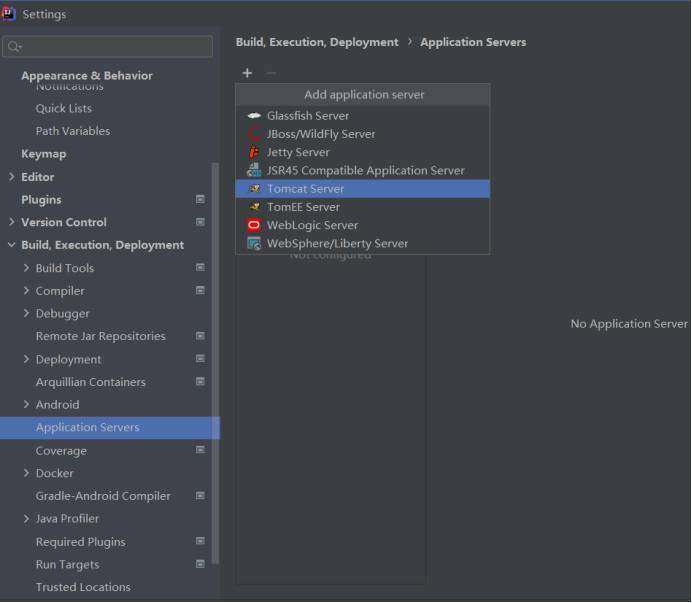Click project-level icon beside Compiler
692x603 pixels.
[x=200, y=290]
